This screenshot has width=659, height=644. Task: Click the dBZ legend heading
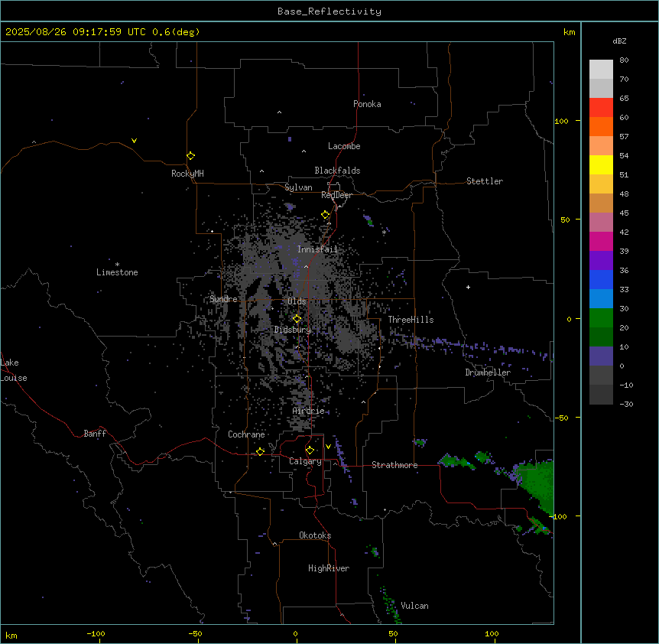pyautogui.click(x=619, y=41)
